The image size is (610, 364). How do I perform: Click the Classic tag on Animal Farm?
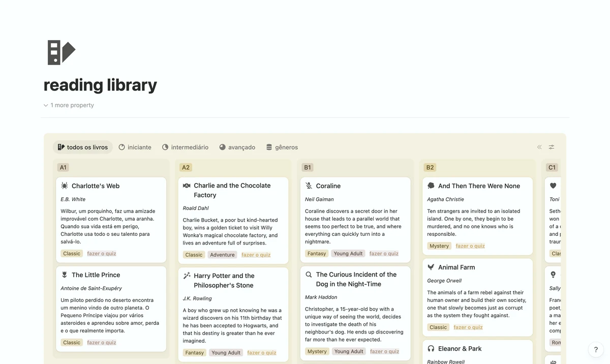[x=438, y=327]
